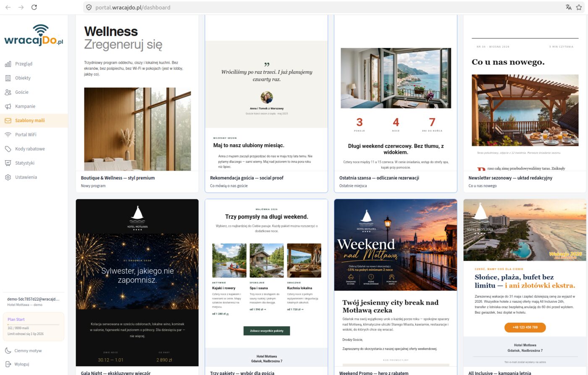Click the site security shield icon
This screenshot has width=588, height=375.
[x=89, y=8]
